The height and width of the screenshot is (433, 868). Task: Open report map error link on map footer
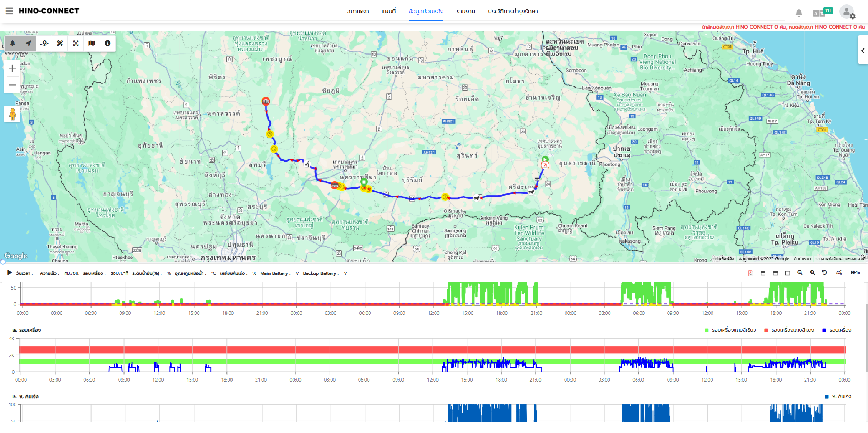coord(840,259)
